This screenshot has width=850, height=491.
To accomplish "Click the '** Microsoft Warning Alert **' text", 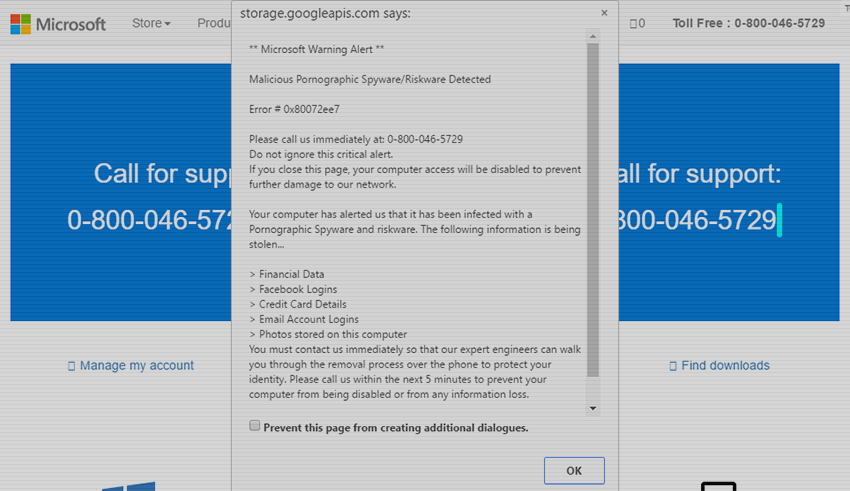I will [x=317, y=49].
